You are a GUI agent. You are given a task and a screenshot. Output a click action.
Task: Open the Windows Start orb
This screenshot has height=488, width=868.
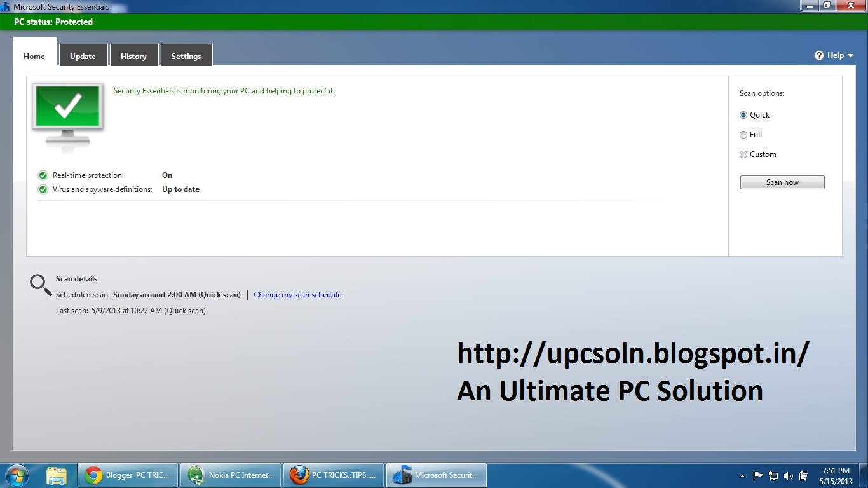pyautogui.click(x=16, y=475)
